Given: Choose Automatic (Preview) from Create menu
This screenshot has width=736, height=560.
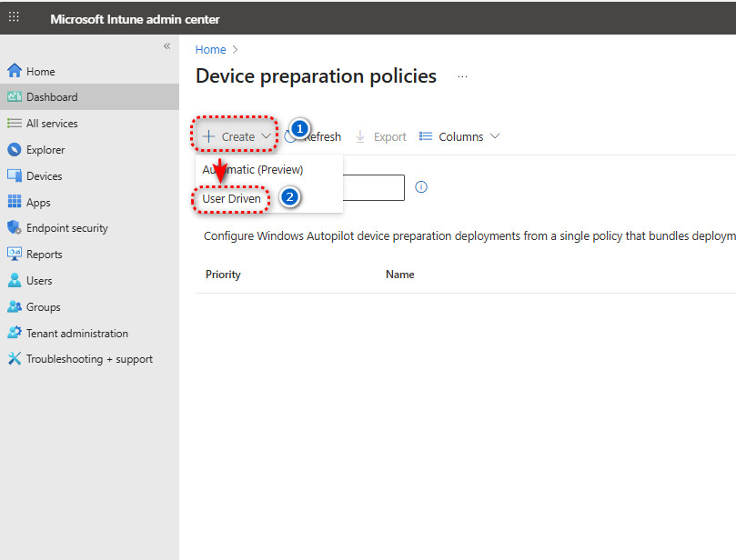Looking at the screenshot, I should click(x=253, y=169).
